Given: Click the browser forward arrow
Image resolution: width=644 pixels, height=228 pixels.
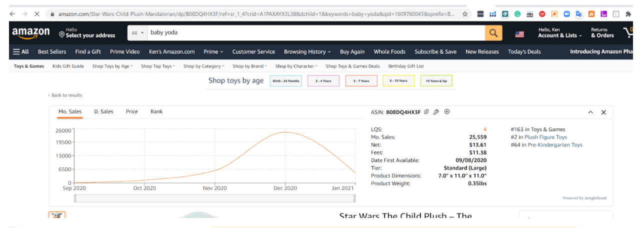Looking at the screenshot, I should point(24,14).
